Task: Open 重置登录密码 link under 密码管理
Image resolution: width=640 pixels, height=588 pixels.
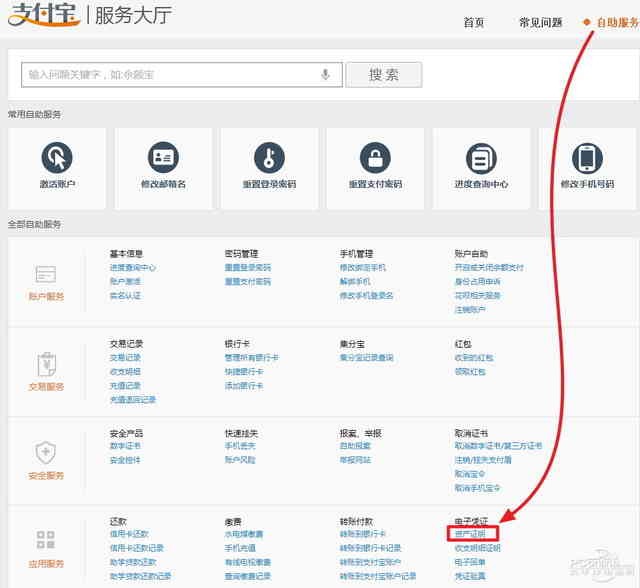Action: [x=248, y=268]
